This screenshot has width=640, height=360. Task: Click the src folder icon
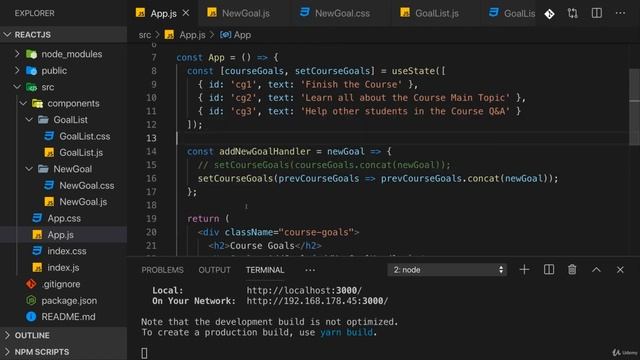click(31, 87)
